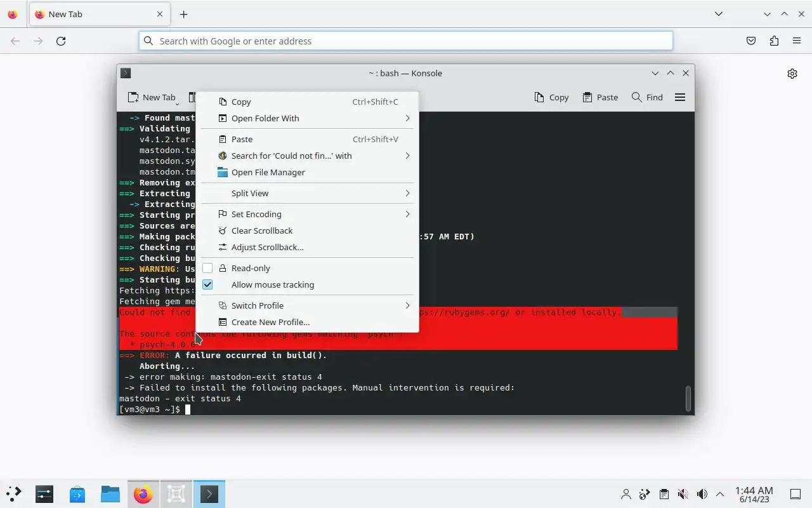Screen dimensions: 812x508
Task: Click Firefox address search field
Action: point(406,41)
